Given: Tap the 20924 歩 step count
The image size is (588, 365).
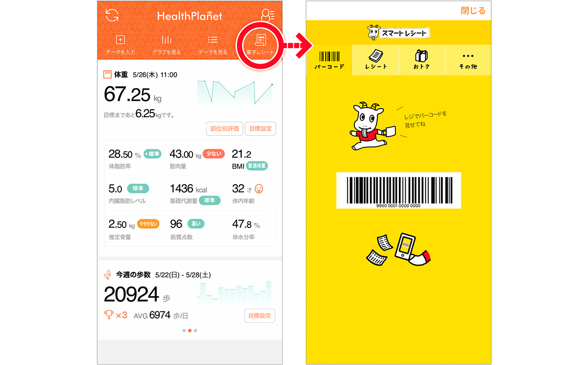Looking at the screenshot, I should pos(137,294).
